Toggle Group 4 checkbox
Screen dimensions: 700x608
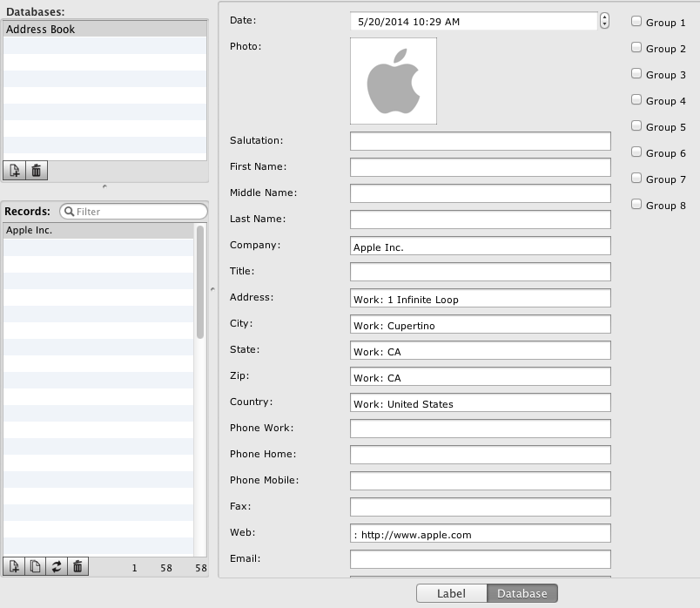[x=636, y=99]
